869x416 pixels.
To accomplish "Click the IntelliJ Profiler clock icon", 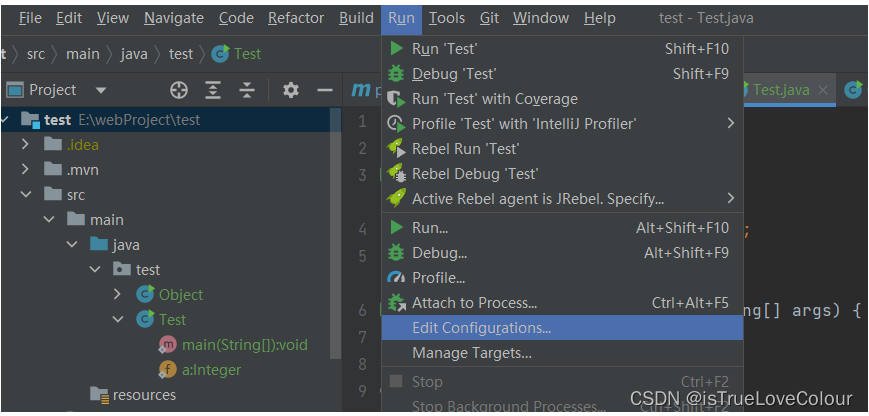I will 396,124.
